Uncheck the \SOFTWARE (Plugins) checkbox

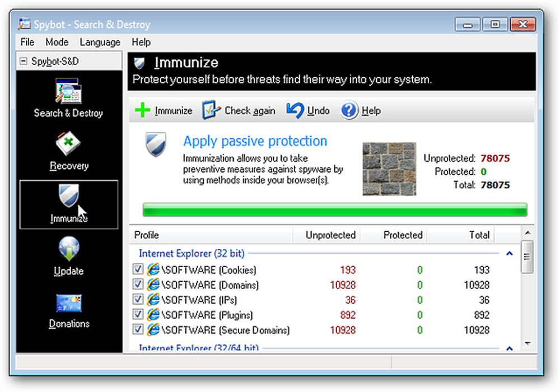[x=138, y=314]
